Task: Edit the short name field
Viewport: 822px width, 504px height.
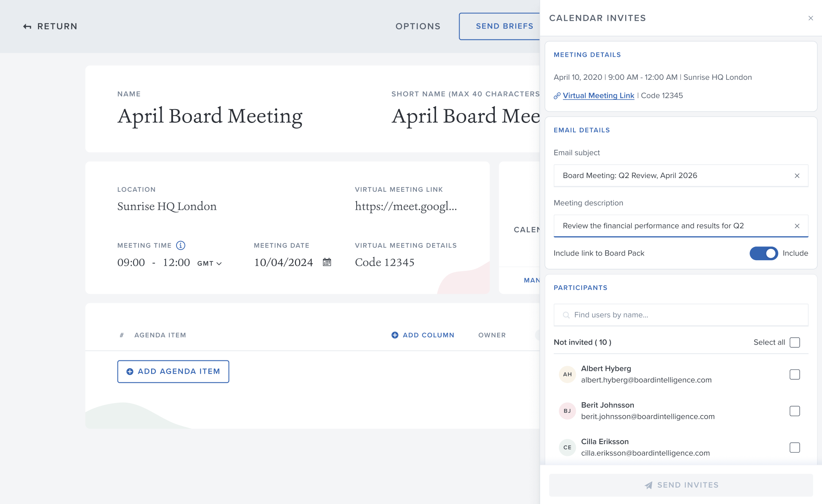Action: [x=466, y=116]
